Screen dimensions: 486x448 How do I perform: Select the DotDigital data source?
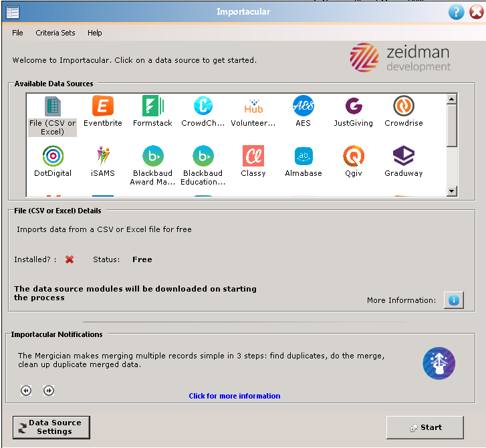pos(53,162)
